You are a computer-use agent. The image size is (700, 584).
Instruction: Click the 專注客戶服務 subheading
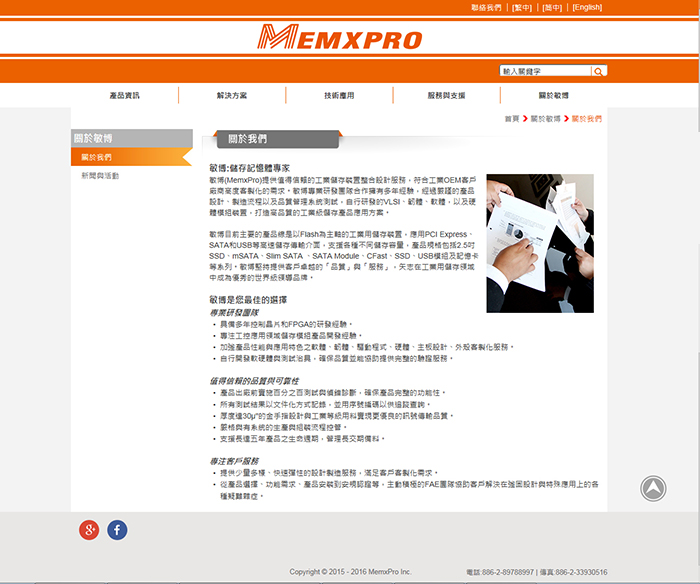click(234, 461)
